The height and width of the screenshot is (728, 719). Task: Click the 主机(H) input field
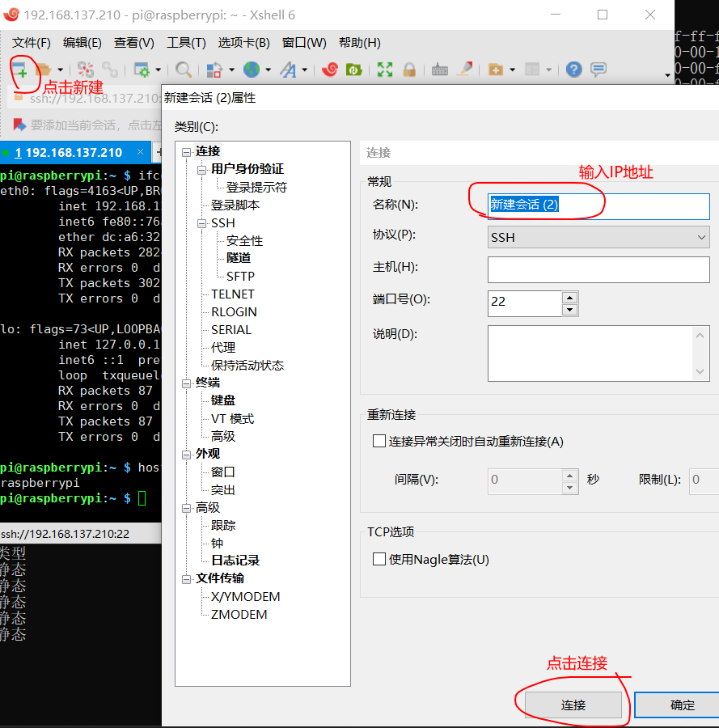coord(598,269)
